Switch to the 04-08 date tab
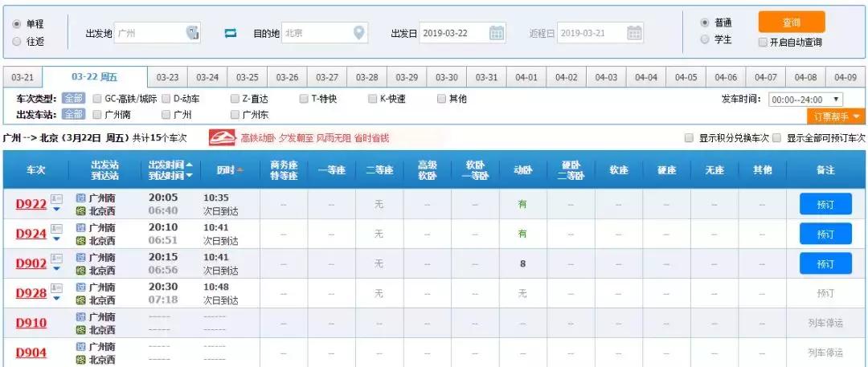Viewport: 868px width, 367px height. pos(805,78)
